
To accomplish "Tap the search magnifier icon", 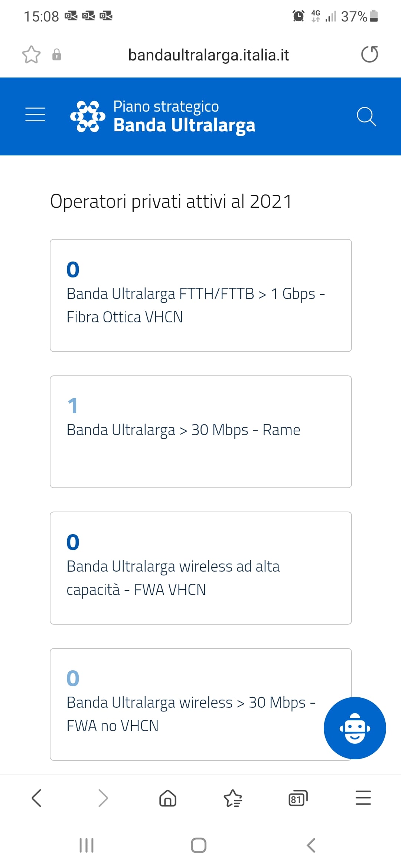I will pos(366,116).
